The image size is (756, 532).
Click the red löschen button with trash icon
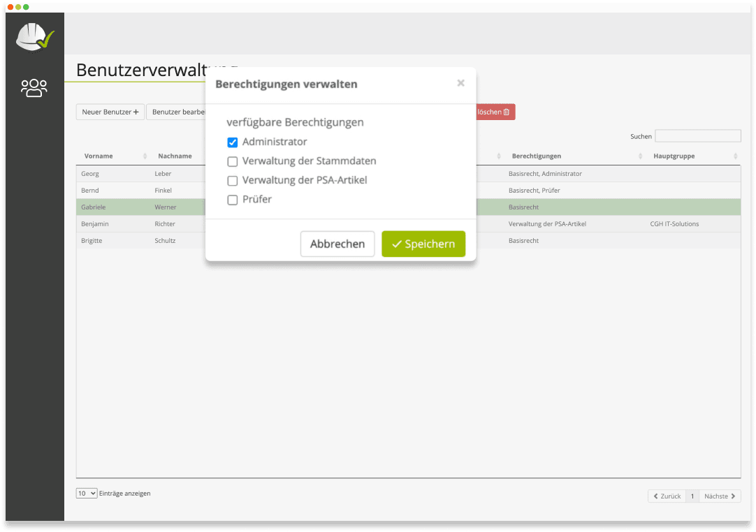[x=495, y=112]
